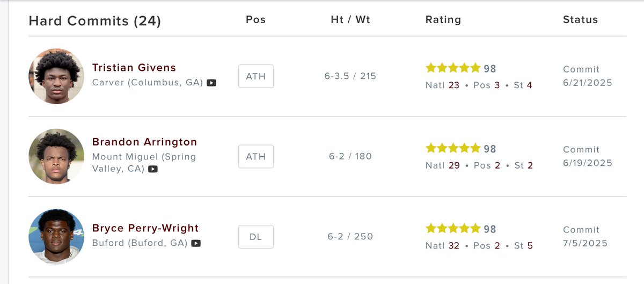Open Tristian Givens profile photo
The width and height of the screenshot is (644, 284).
[x=56, y=76]
